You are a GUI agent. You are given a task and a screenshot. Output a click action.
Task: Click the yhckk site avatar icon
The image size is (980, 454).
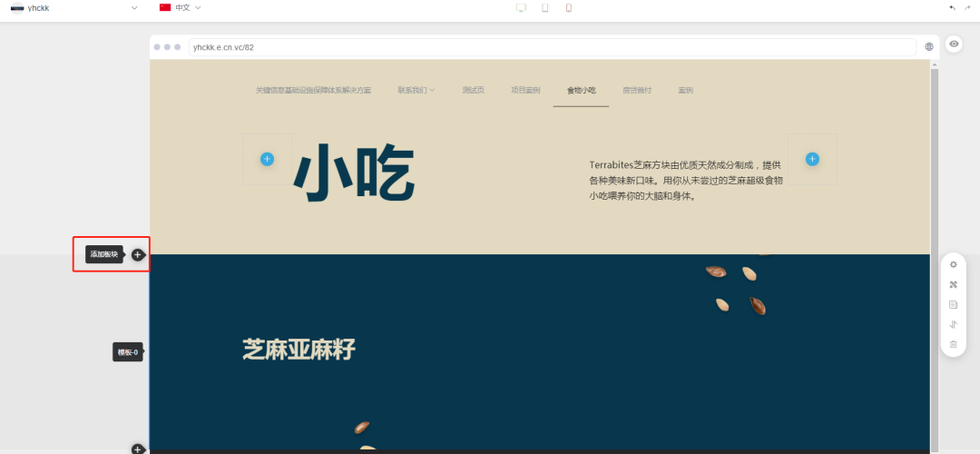[x=17, y=8]
